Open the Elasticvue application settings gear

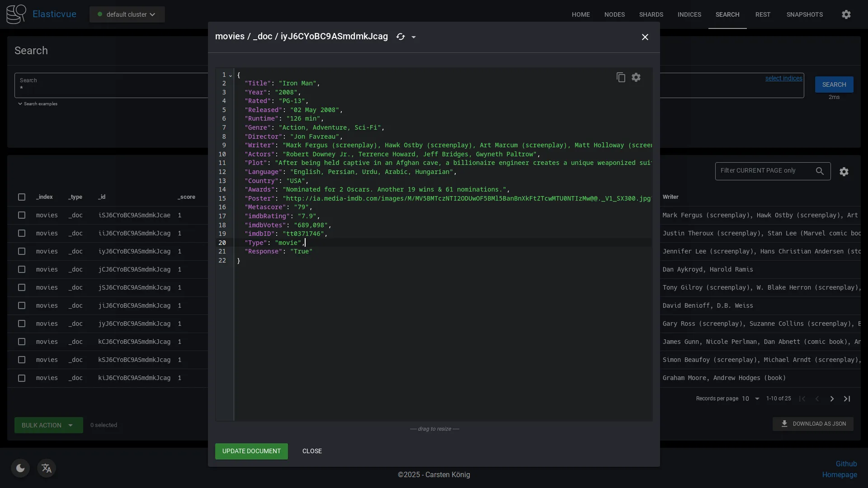pyautogui.click(x=846, y=14)
